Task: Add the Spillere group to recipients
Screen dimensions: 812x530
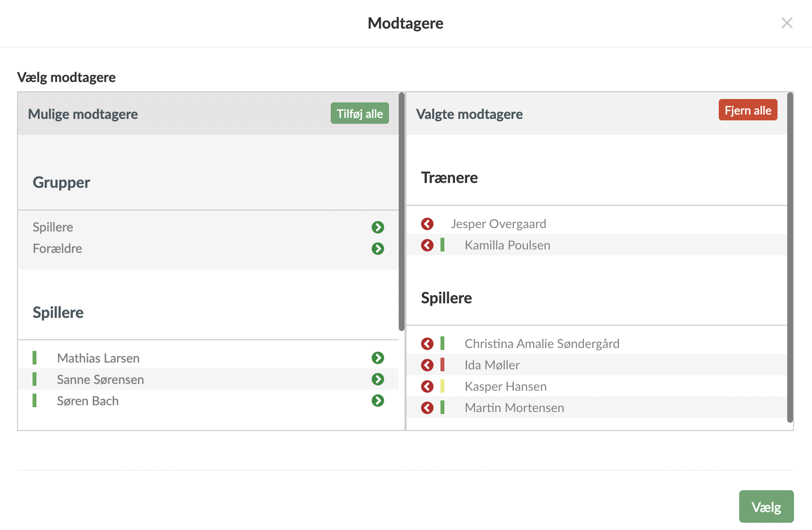Action: 378,227
